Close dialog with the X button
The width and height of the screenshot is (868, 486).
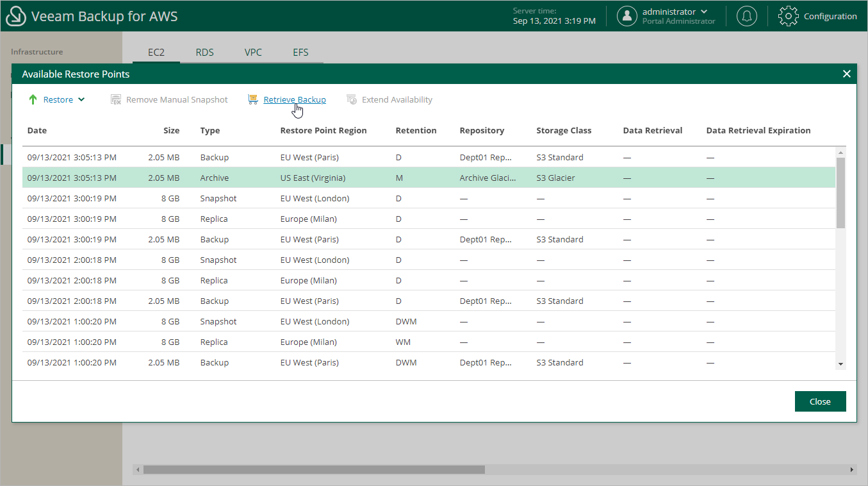coord(846,74)
